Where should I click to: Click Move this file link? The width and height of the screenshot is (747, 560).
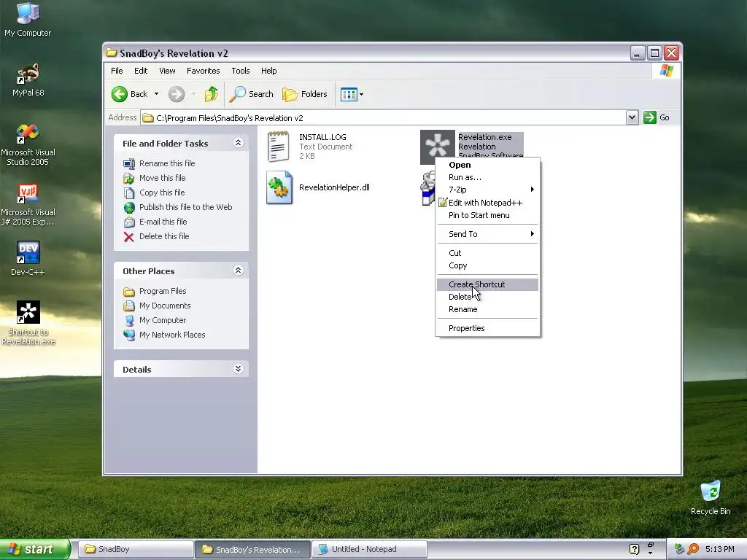click(162, 178)
